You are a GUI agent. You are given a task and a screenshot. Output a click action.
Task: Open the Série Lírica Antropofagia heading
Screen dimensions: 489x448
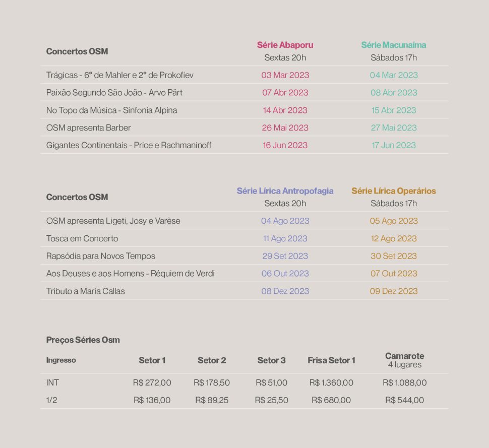(x=285, y=191)
